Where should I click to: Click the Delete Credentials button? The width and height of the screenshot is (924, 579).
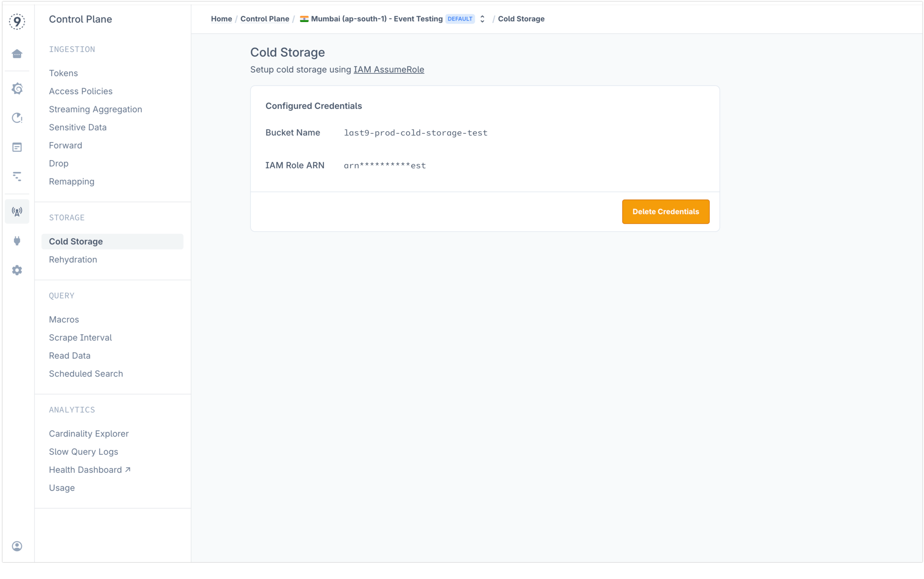point(666,211)
